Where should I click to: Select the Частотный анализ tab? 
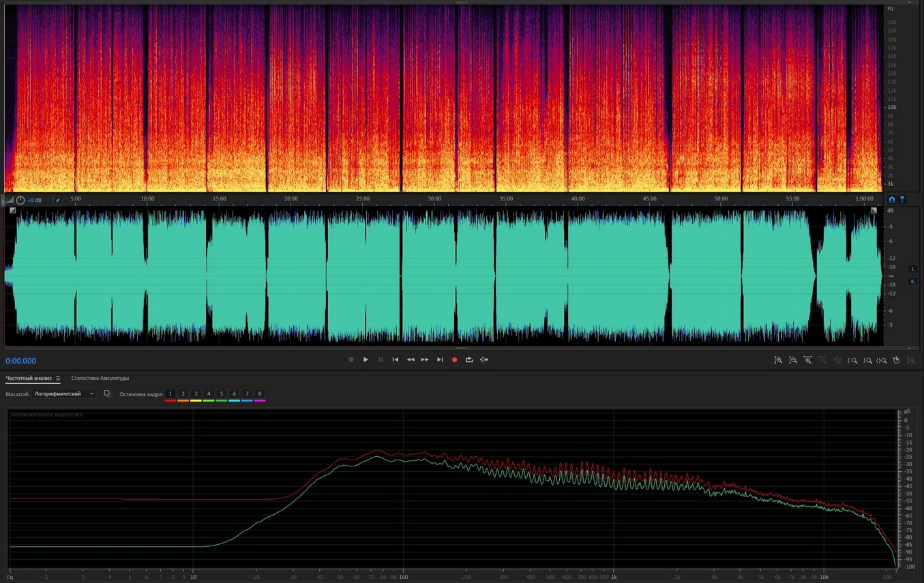pos(29,378)
